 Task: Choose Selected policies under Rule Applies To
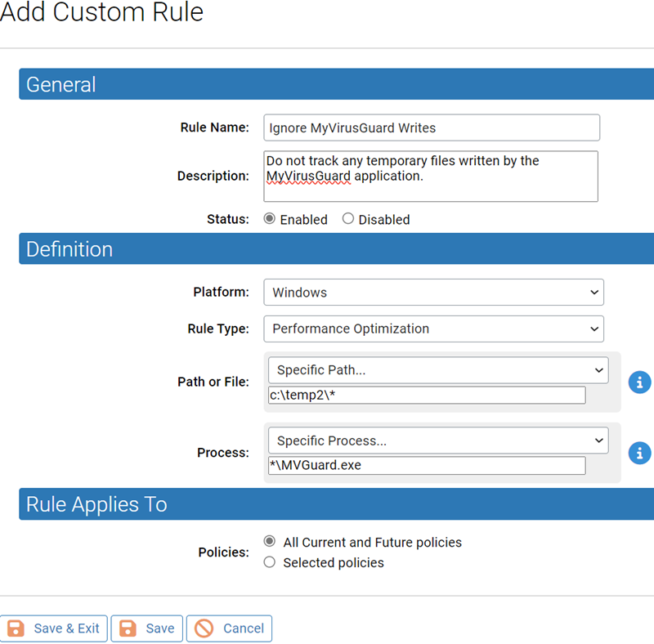tap(270, 562)
